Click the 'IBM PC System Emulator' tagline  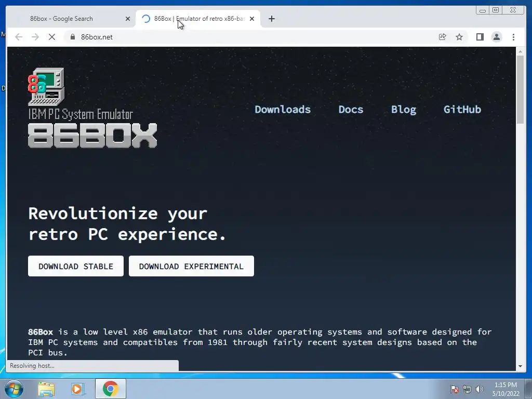coord(81,114)
